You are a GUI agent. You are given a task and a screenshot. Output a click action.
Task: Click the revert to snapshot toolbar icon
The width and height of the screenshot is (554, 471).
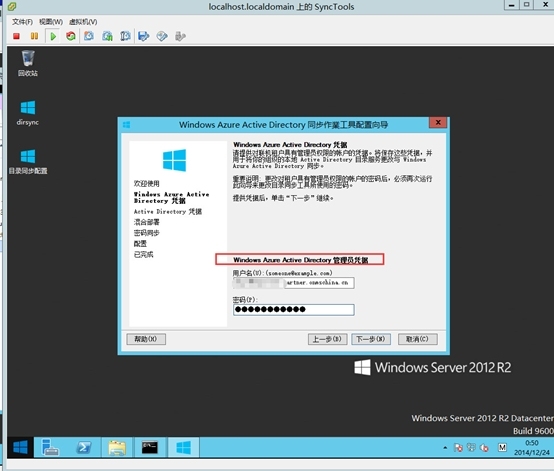click(107, 36)
